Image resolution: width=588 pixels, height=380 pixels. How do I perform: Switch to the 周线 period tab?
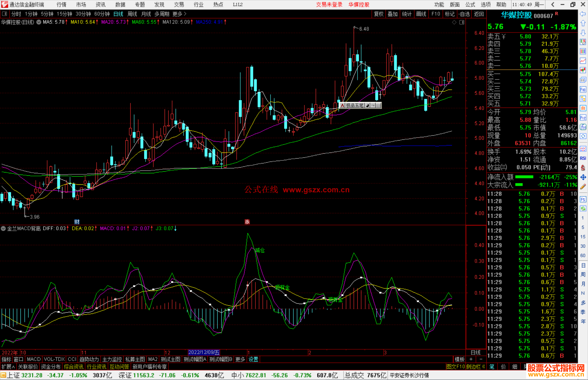click(132, 14)
